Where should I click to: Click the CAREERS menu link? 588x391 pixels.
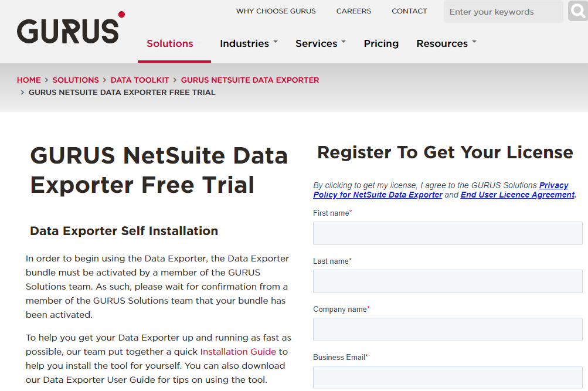click(353, 11)
